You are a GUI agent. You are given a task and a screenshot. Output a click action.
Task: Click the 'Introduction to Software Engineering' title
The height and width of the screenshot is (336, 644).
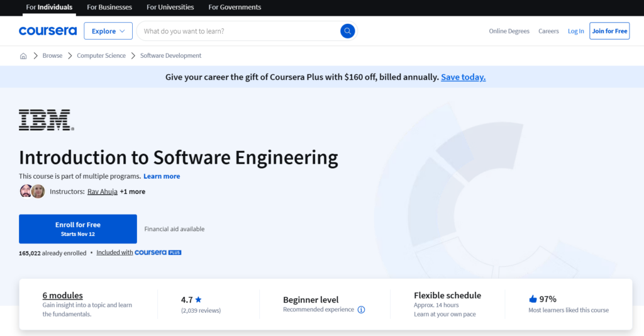point(178,157)
